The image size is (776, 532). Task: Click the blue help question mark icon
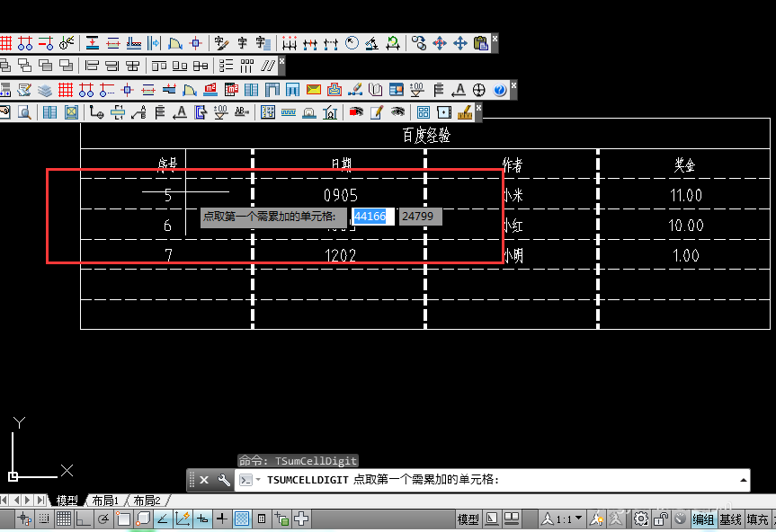pyautogui.click(x=500, y=90)
